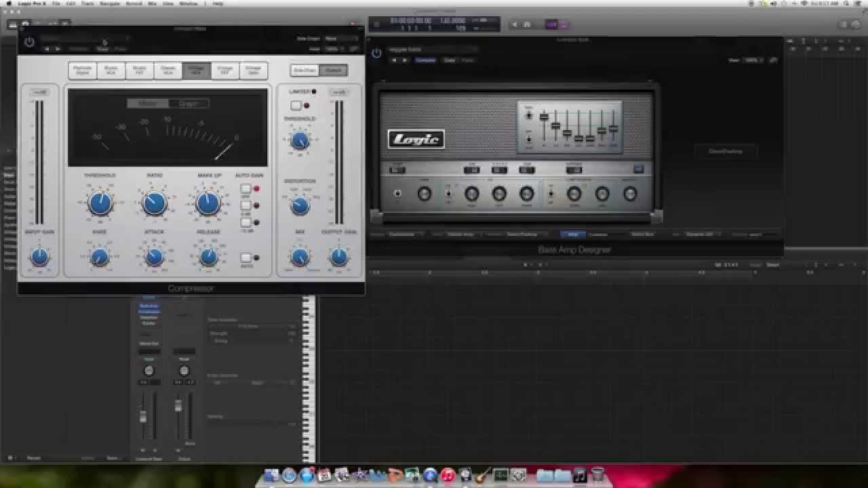868x488 pixels.
Task: Click the Make Up knob
Action: click(208, 202)
